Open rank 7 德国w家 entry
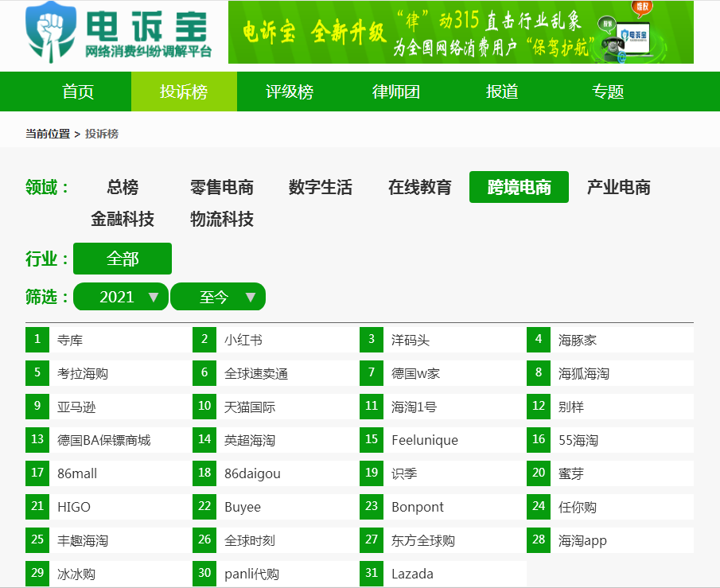 point(443,373)
